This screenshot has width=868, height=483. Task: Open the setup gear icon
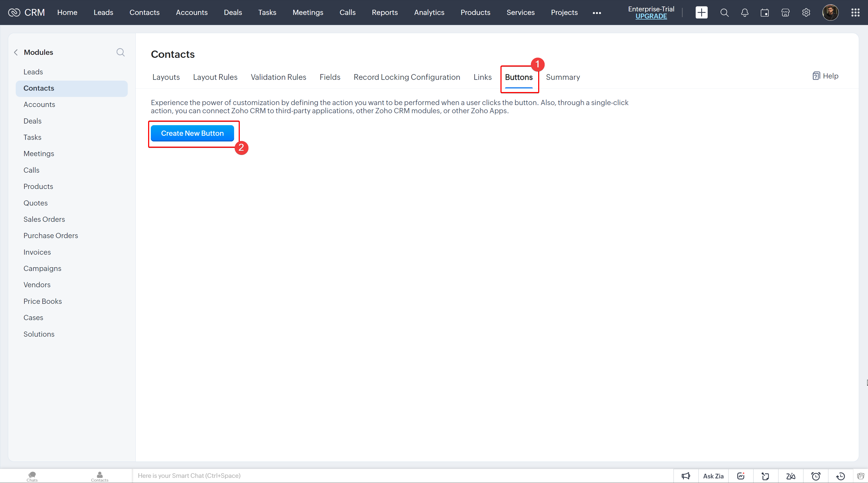pyautogui.click(x=806, y=12)
